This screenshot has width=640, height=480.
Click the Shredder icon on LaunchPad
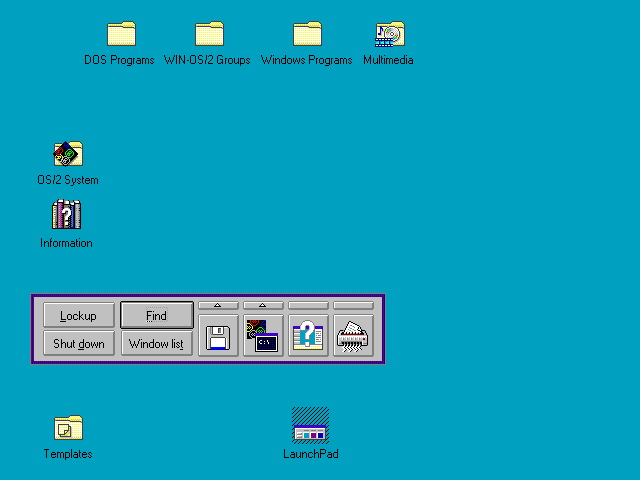pyautogui.click(x=353, y=336)
